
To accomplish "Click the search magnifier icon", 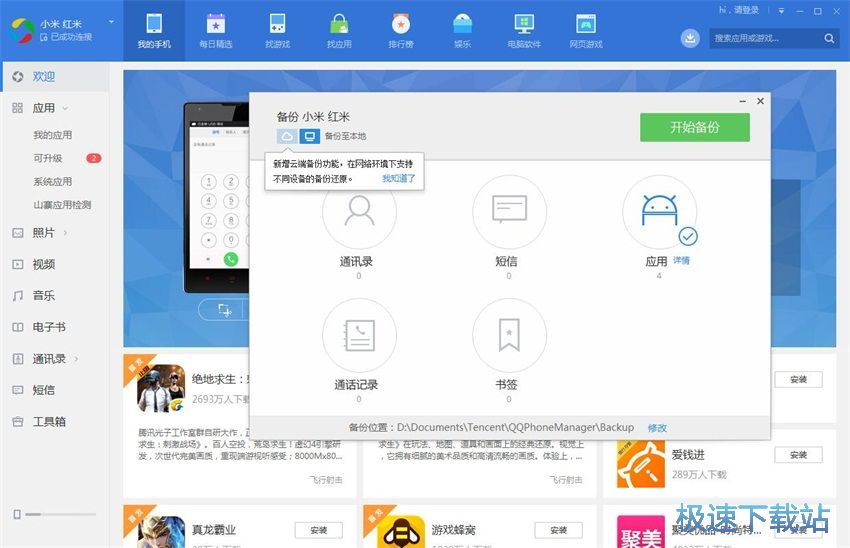I will (x=829, y=38).
